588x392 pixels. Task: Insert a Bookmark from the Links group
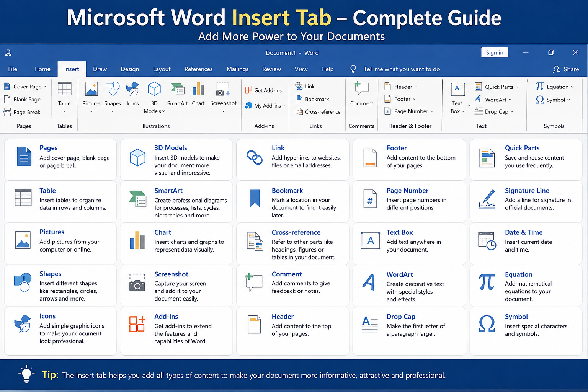(299, 99)
